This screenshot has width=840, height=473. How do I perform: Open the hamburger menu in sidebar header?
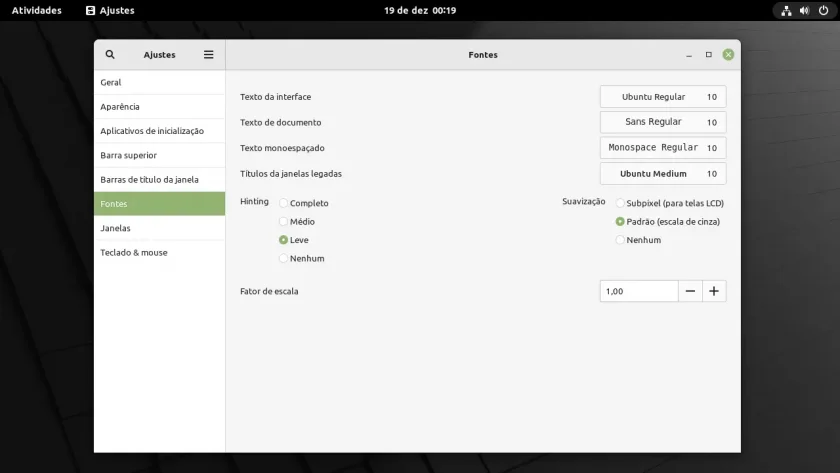click(x=208, y=55)
